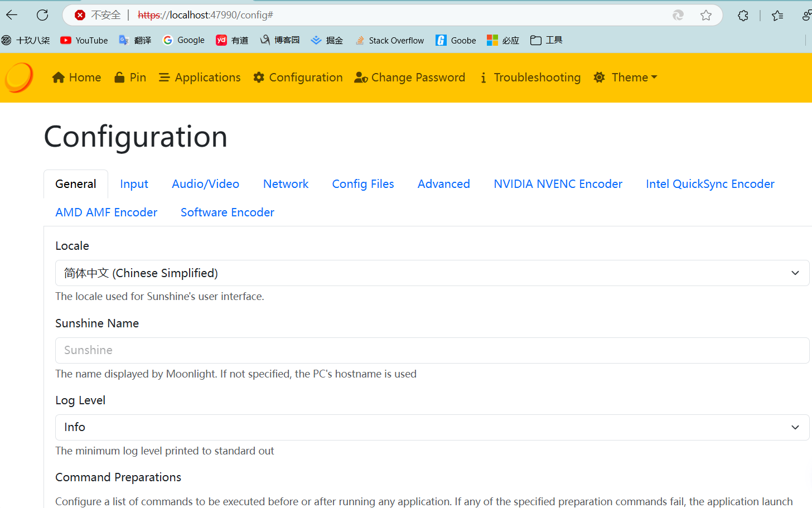Switch to NVIDIA NVENC Encoder tab
The height and width of the screenshot is (508, 812).
point(558,184)
